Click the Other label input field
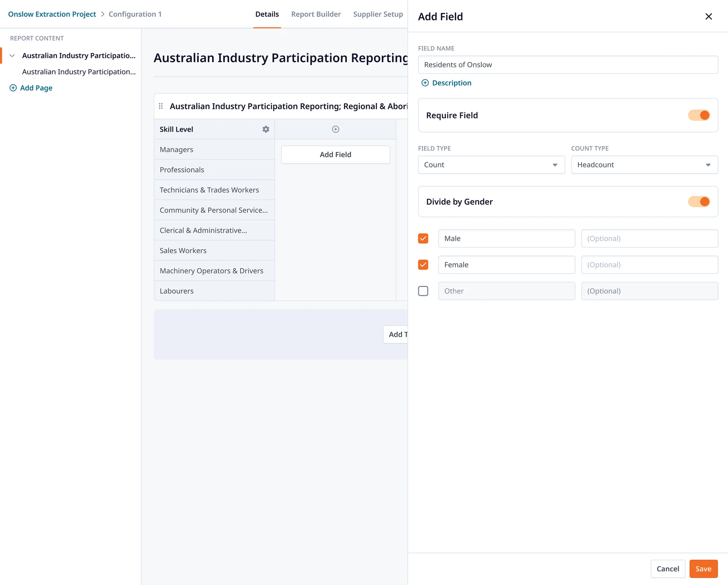 [507, 291]
